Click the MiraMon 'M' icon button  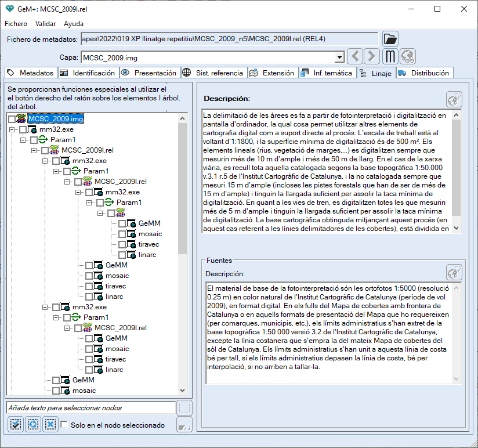390,57
